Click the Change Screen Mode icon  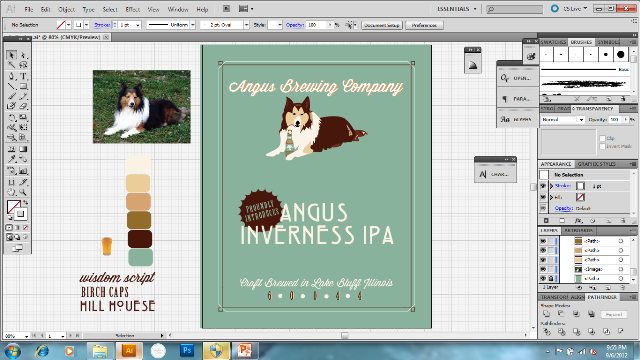[x=17, y=248]
